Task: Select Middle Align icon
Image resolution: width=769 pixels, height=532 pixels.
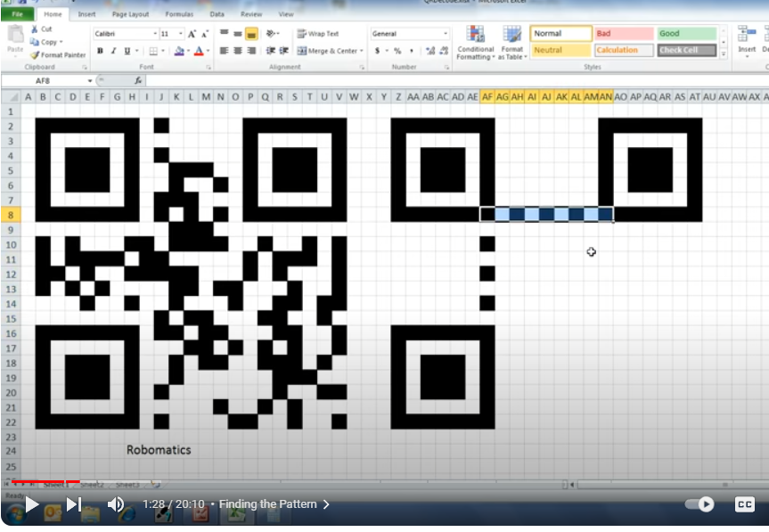Action: tap(238, 33)
